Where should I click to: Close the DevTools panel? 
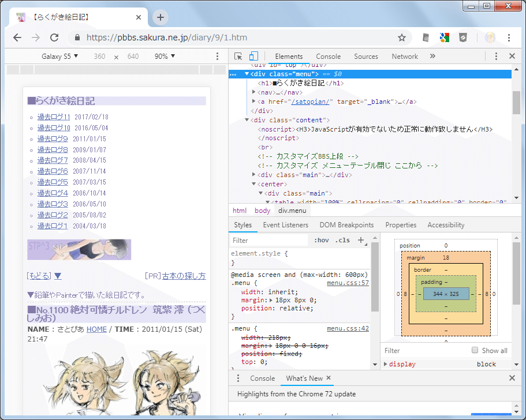pos(512,56)
